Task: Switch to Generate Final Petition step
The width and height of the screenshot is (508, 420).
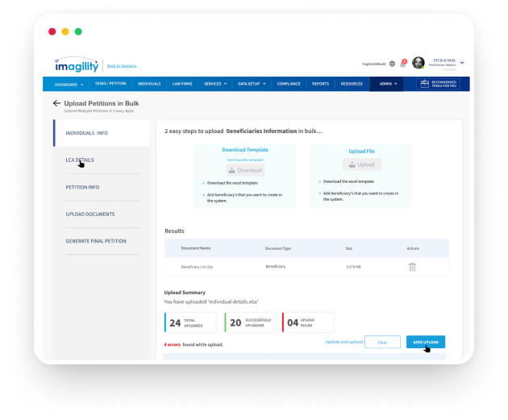Action: point(95,241)
